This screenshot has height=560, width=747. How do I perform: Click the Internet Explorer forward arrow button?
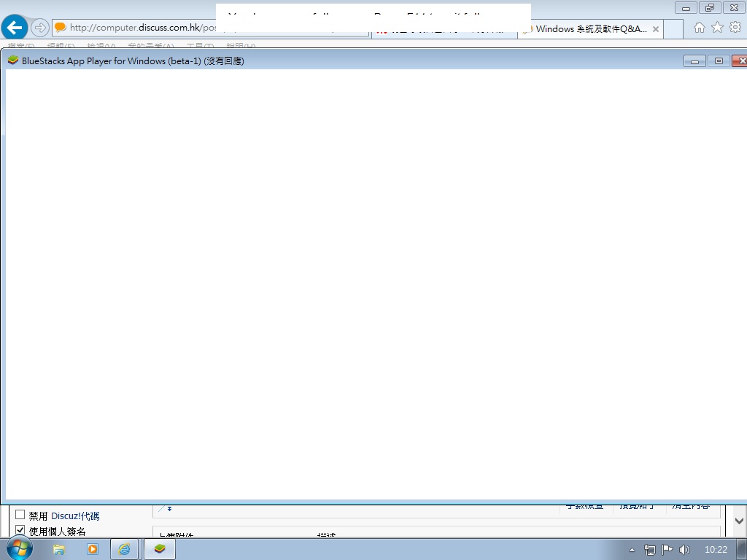pos(40,28)
